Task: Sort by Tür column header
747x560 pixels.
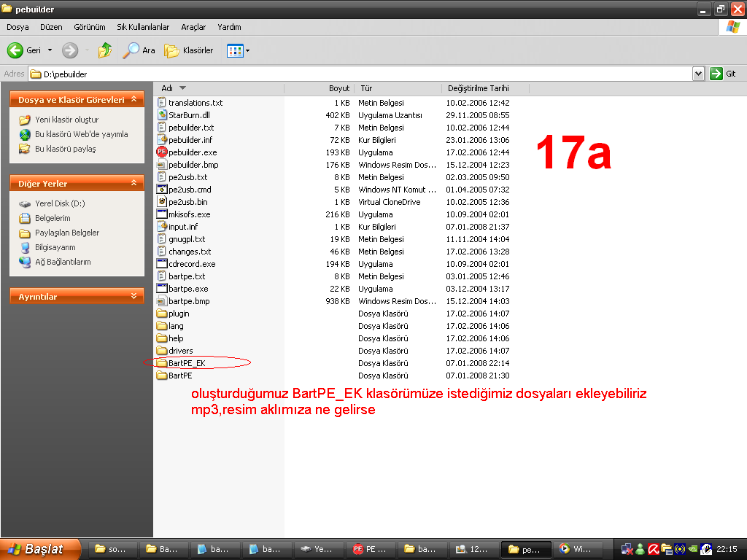Action: point(398,88)
